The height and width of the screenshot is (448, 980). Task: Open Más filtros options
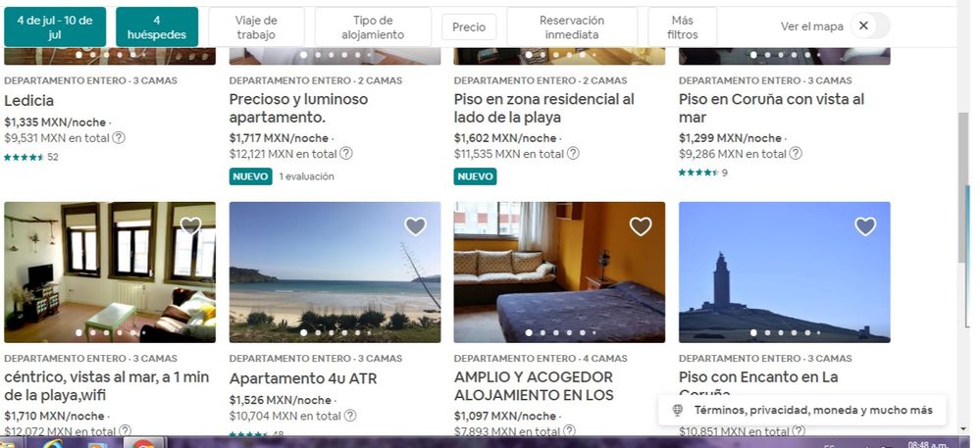point(683,26)
